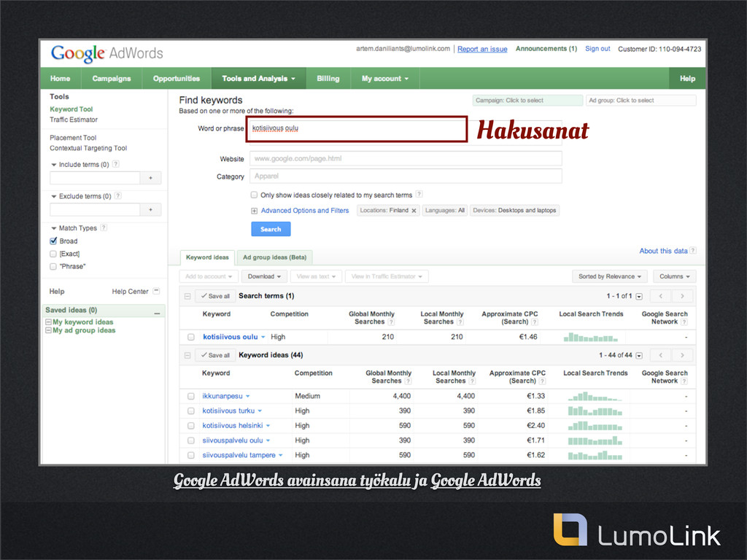Open the Opportunities tab
747x560 pixels.
(177, 79)
